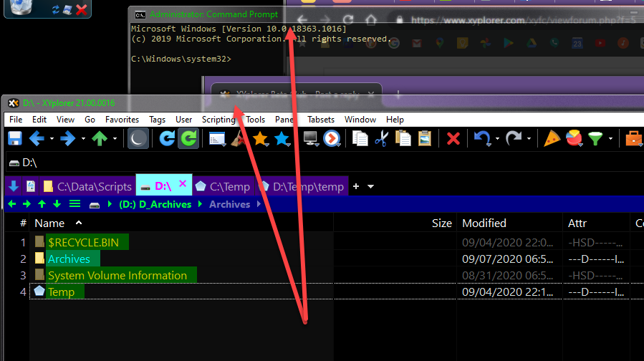The width and height of the screenshot is (644, 361).
Task: Click the blue Undo arrow icon
Action: pyautogui.click(x=482, y=138)
